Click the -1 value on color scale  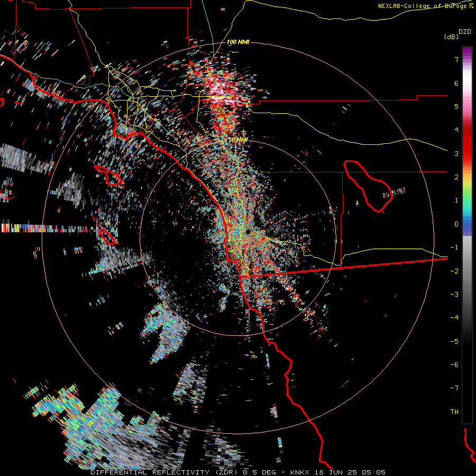(x=454, y=248)
